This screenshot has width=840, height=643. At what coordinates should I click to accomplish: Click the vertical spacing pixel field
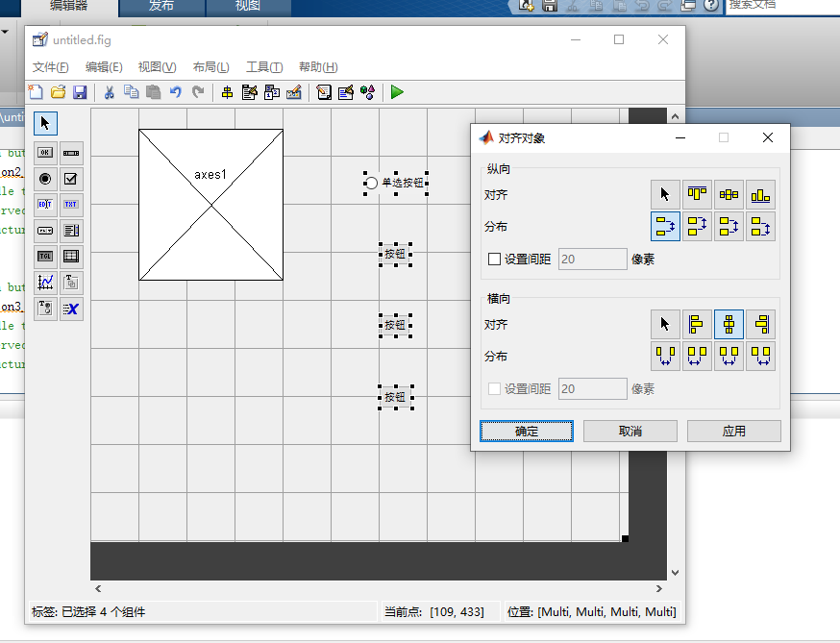(x=592, y=260)
